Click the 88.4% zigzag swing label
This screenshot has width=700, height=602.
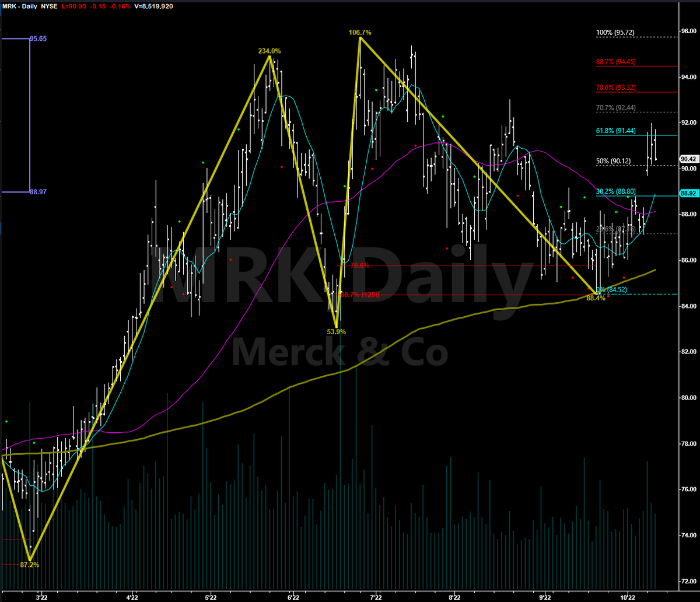596,298
